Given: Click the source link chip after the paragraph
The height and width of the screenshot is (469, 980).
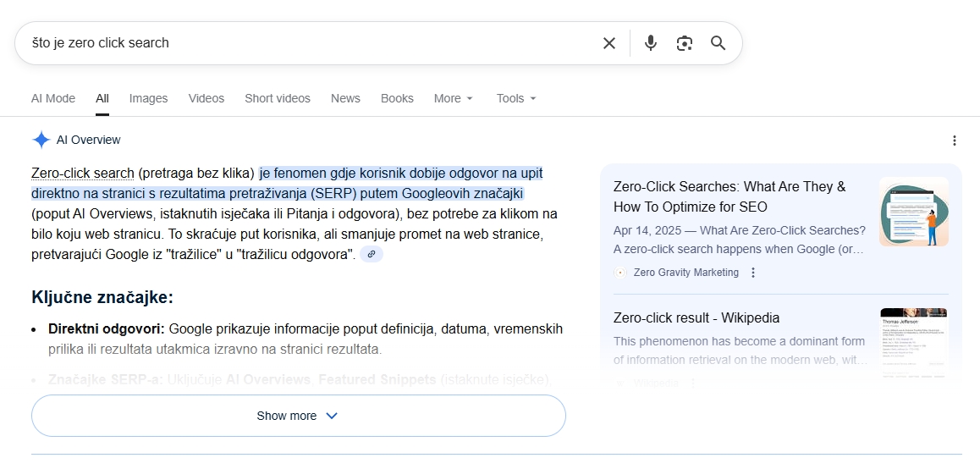Looking at the screenshot, I should [x=372, y=254].
